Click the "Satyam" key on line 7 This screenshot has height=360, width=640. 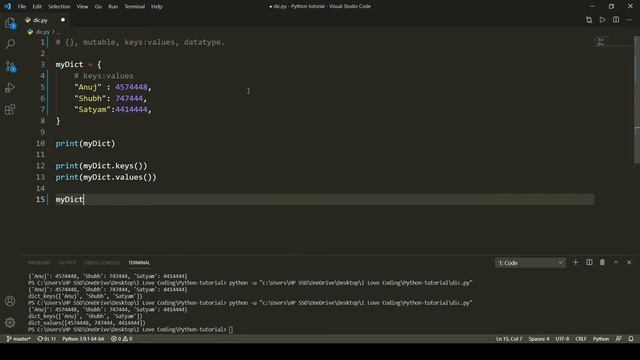92,109
